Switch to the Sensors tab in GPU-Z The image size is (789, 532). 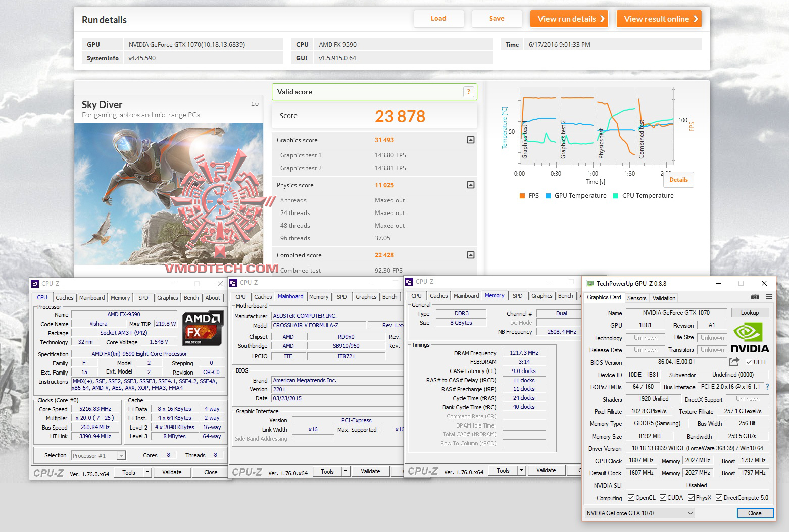coord(636,298)
